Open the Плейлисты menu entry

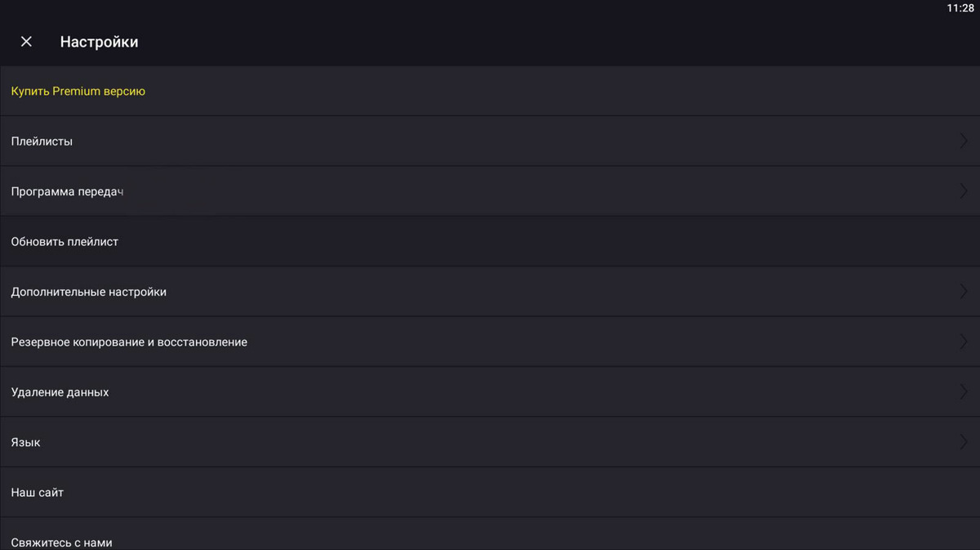click(42, 141)
